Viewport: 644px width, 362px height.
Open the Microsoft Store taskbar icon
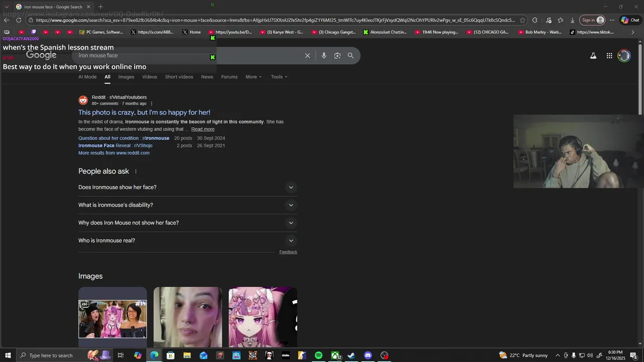[171, 355]
